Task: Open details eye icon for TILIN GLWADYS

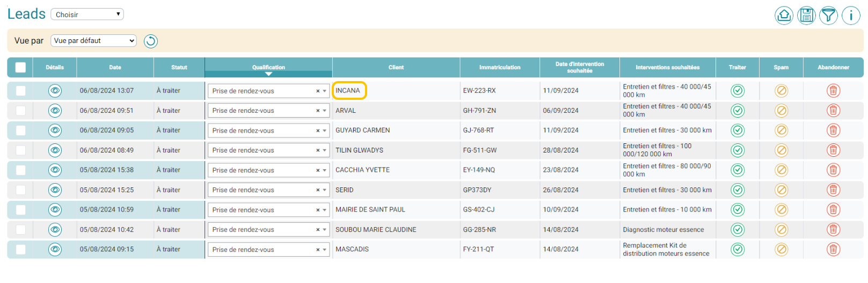Action: click(x=55, y=150)
